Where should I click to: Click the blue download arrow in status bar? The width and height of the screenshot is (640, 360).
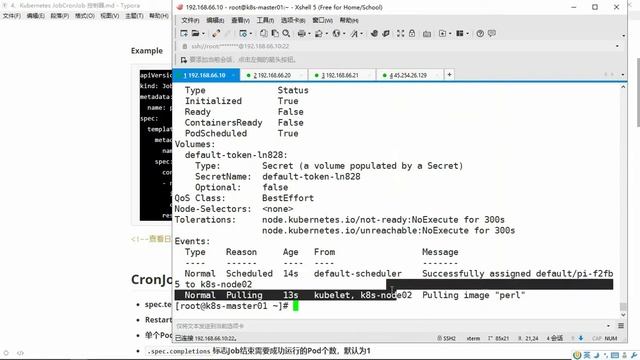pos(581,338)
